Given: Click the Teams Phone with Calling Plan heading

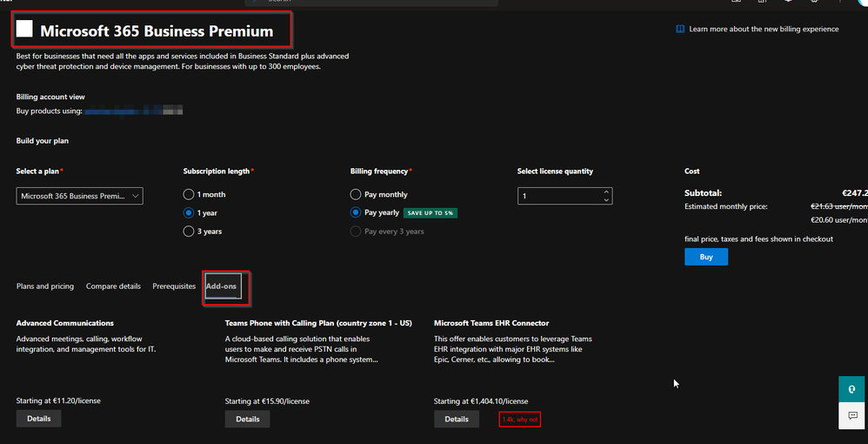Looking at the screenshot, I should 318,323.
